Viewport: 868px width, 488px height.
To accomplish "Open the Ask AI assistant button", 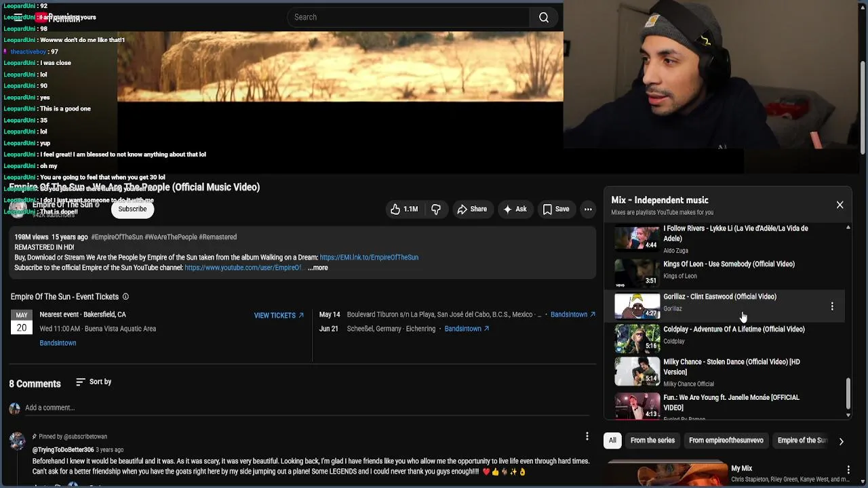I will (514, 209).
